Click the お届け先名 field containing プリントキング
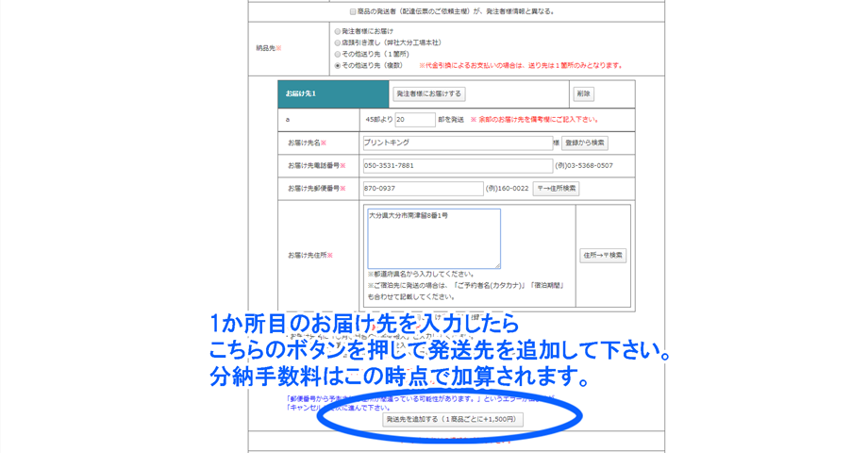 (x=458, y=143)
